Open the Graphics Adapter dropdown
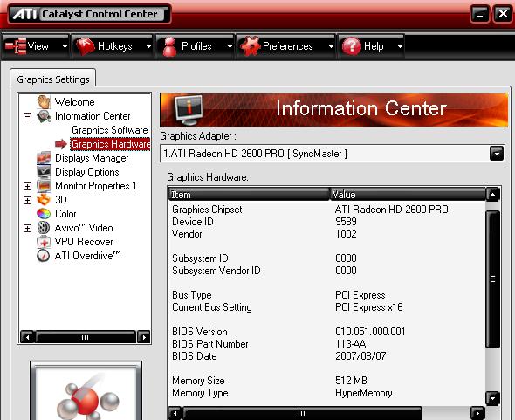Image resolution: width=515 pixels, height=420 pixels. coord(497,154)
